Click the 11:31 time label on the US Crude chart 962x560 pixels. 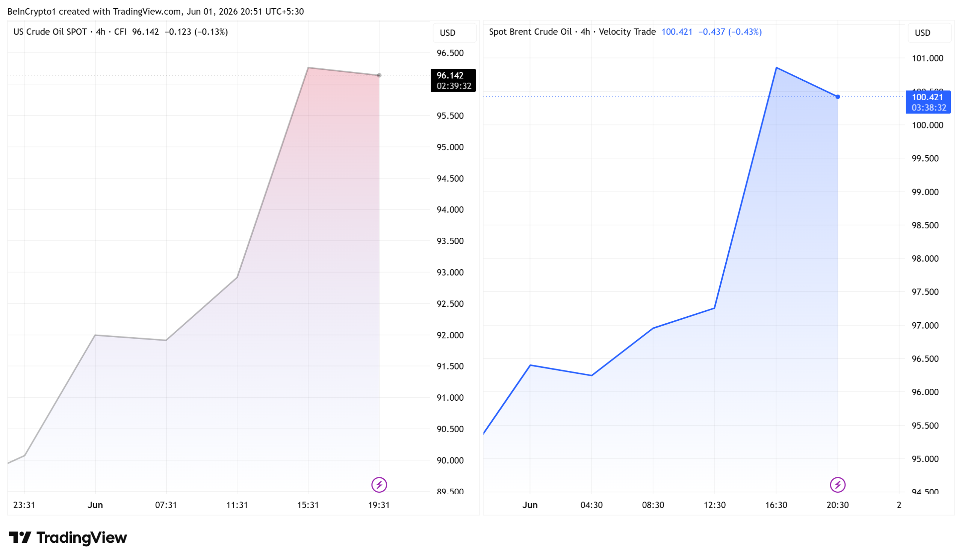coord(237,505)
